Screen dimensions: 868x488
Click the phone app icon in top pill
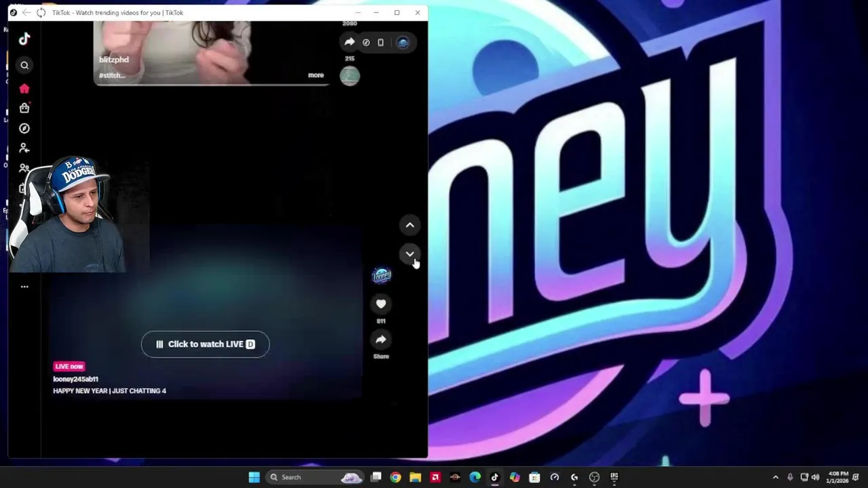point(380,42)
